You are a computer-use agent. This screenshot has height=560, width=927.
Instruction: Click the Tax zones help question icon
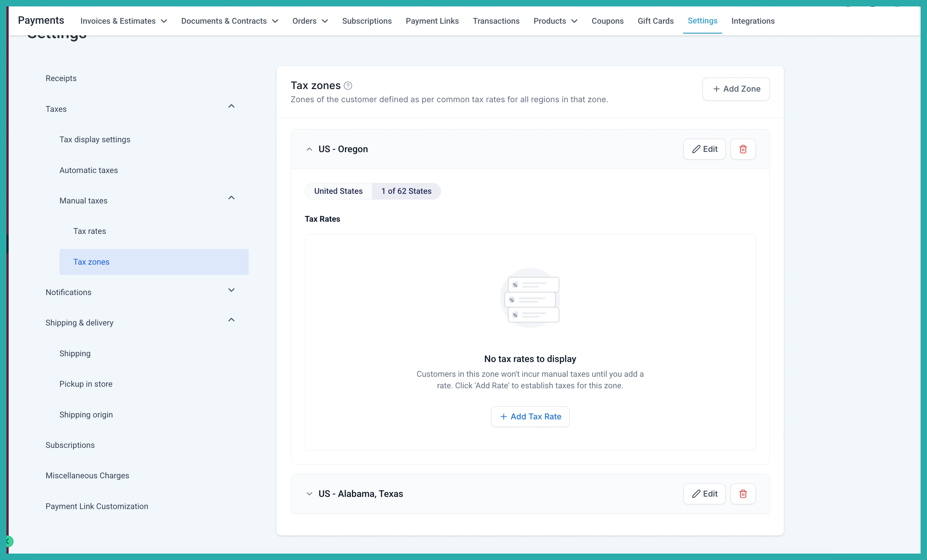[348, 86]
